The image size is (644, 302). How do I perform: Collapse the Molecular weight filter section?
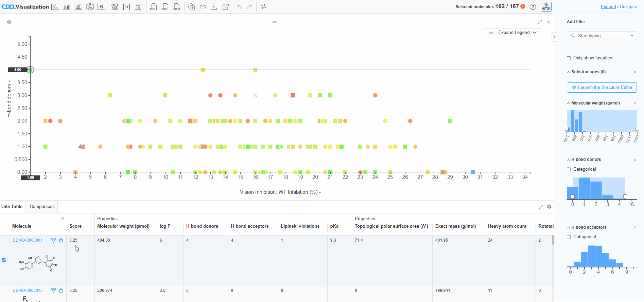[569, 103]
